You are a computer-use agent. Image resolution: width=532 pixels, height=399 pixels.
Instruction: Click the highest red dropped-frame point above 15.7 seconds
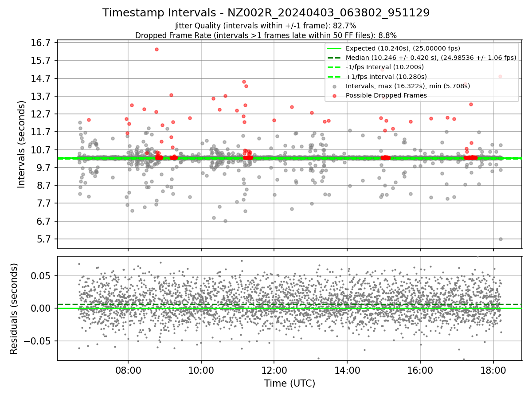[157, 49]
